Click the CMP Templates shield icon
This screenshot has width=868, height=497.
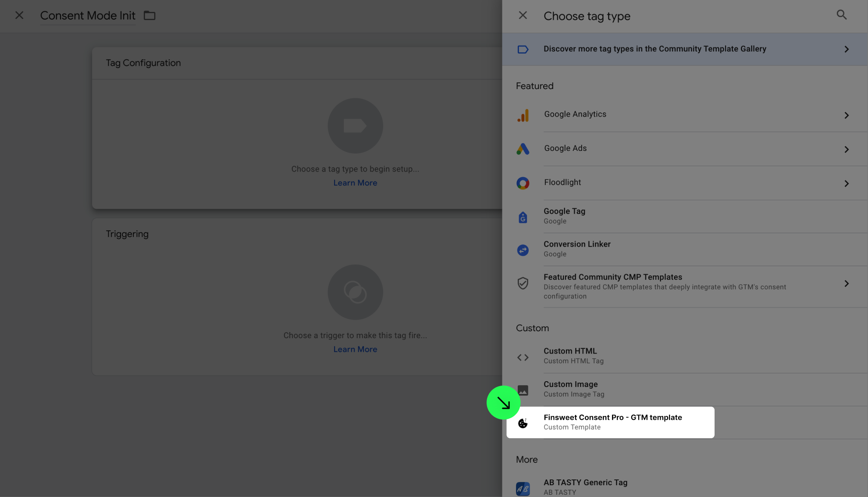[x=523, y=283]
